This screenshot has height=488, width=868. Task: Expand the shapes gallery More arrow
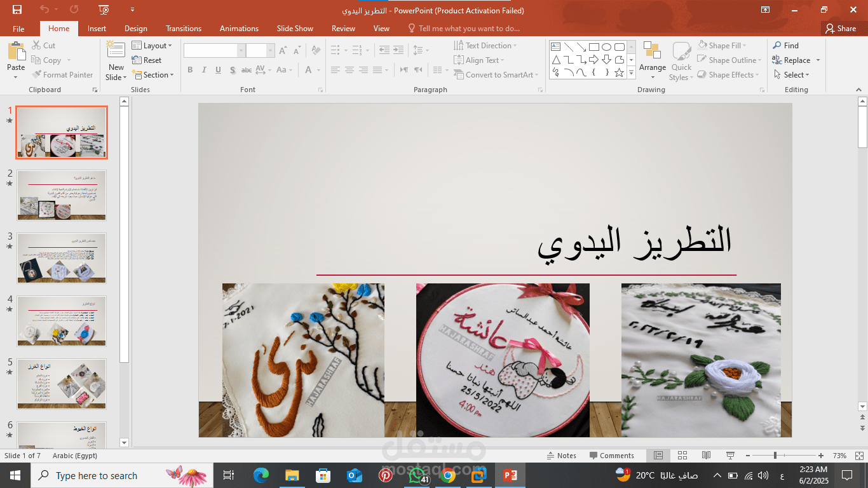pos(631,73)
